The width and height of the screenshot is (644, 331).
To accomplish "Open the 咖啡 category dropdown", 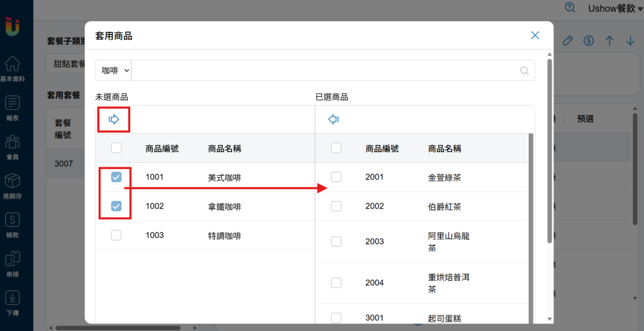I will click(x=114, y=70).
